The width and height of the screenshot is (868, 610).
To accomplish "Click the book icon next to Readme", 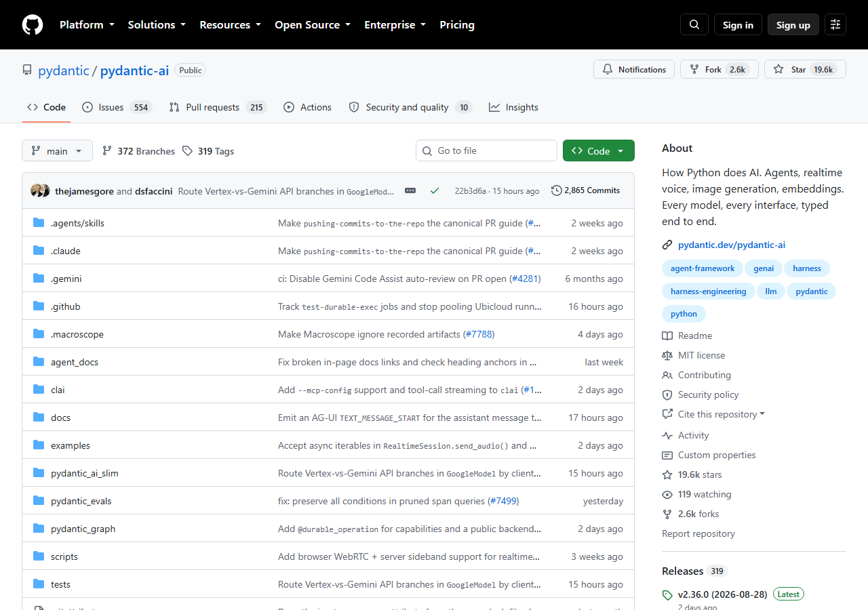I will (x=667, y=335).
